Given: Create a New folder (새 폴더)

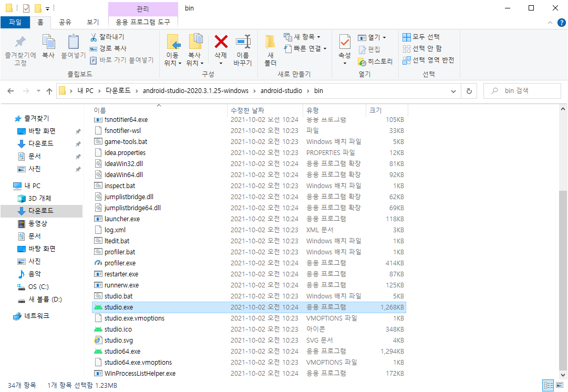Looking at the screenshot, I should (270, 51).
